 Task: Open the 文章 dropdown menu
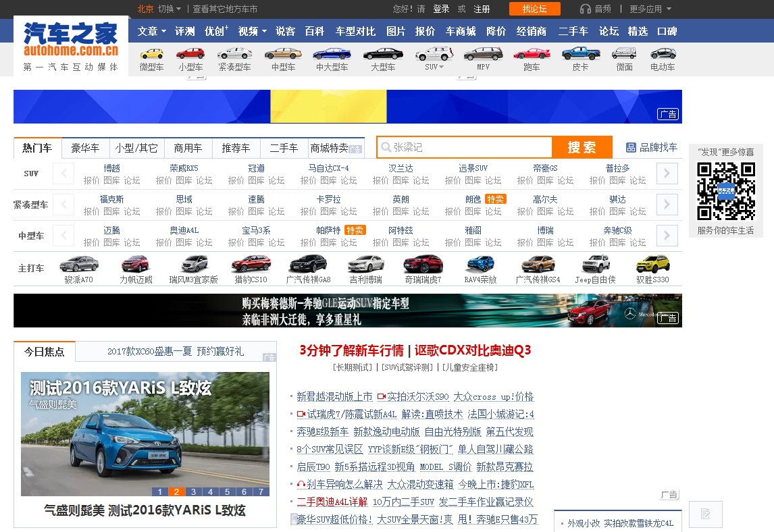pyautogui.click(x=149, y=31)
